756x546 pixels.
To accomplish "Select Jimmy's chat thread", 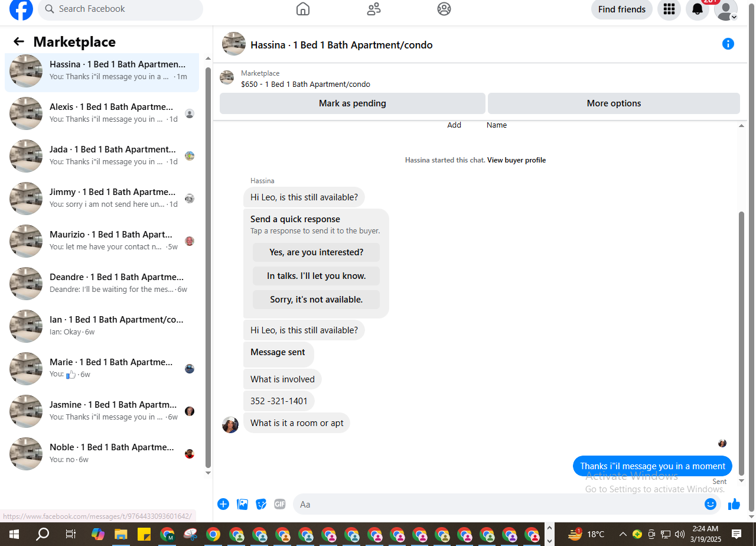I will coord(102,199).
